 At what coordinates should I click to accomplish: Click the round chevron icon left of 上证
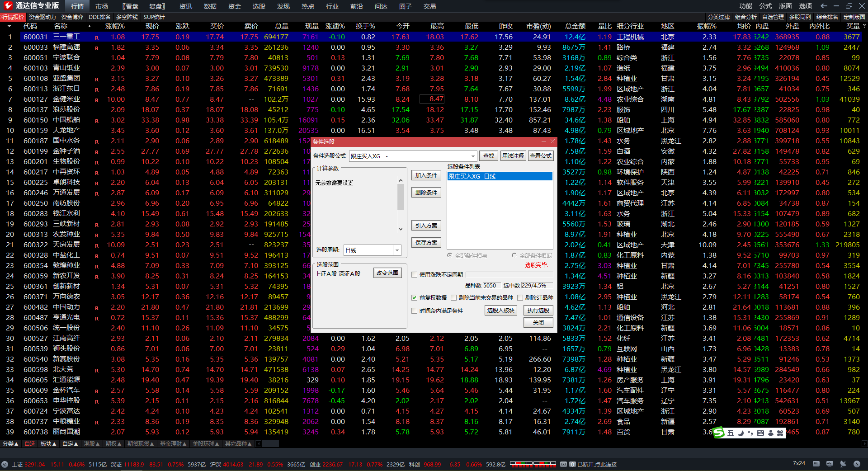pyautogui.click(x=5, y=464)
